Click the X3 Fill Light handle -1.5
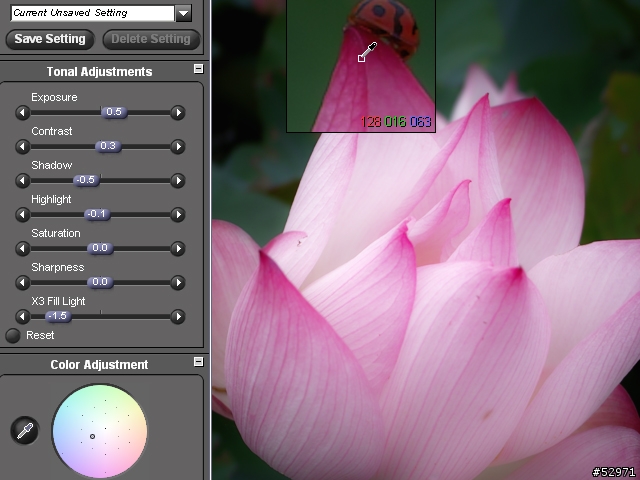 [x=58, y=316]
